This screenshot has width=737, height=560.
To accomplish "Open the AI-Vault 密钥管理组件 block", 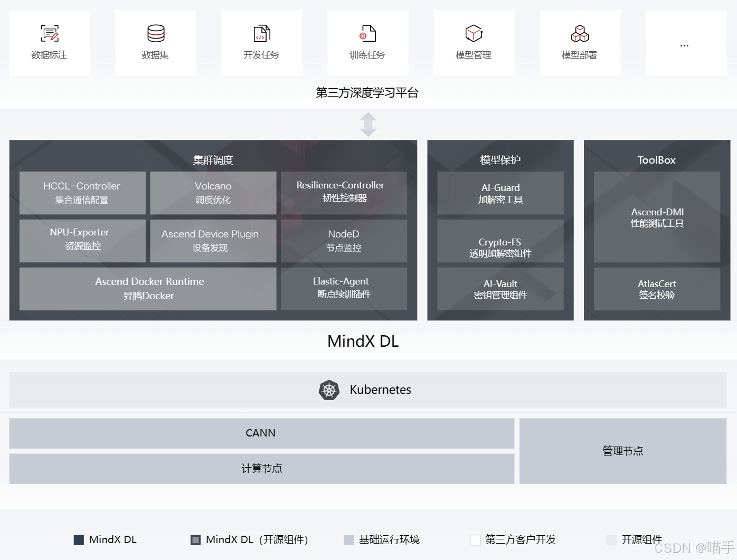I will click(x=500, y=289).
